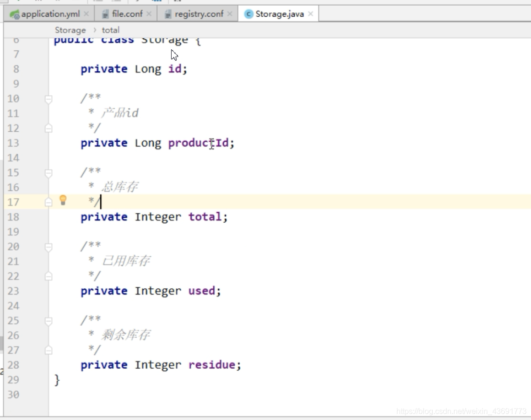Click the used field name on line 23
The width and height of the screenshot is (531, 420).
(x=202, y=291)
